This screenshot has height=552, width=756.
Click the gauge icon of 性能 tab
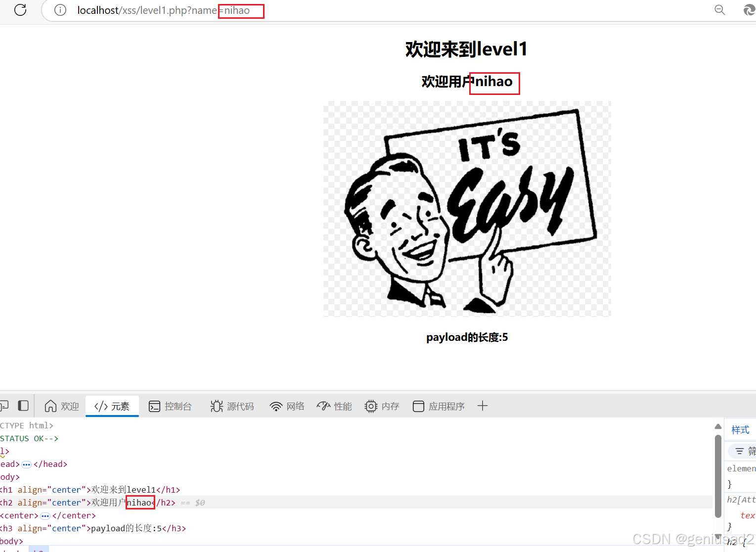(323, 406)
